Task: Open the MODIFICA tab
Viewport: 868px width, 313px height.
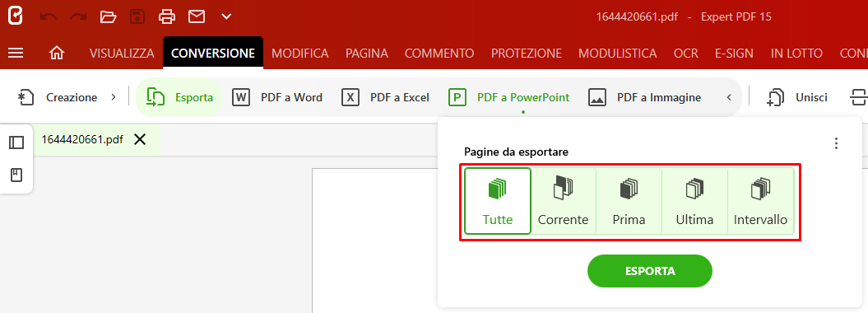Action: click(300, 54)
